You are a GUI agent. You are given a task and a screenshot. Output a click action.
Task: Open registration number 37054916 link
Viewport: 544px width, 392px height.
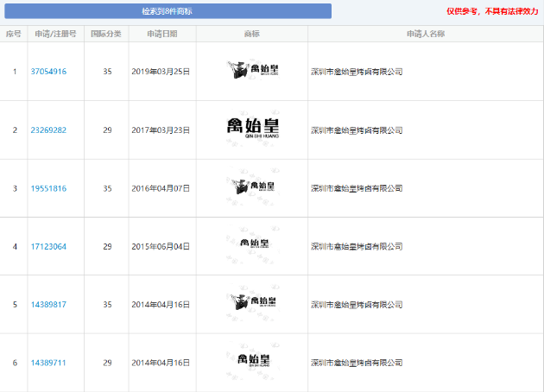point(48,72)
